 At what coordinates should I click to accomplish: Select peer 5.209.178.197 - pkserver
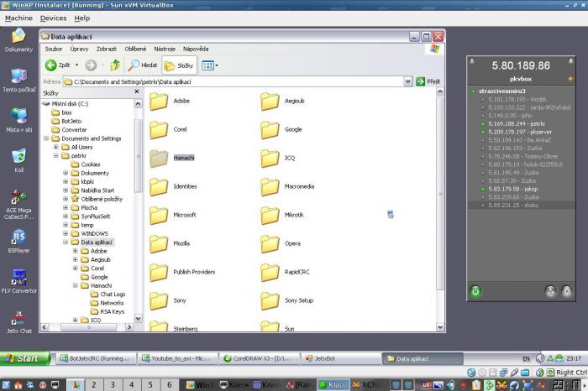[521, 133]
